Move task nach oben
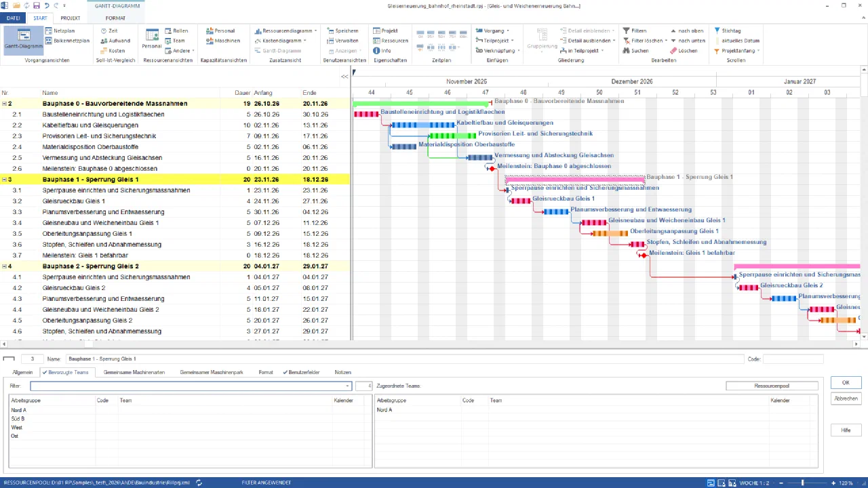This screenshot has width=868, height=488. pyautogui.click(x=686, y=30)
